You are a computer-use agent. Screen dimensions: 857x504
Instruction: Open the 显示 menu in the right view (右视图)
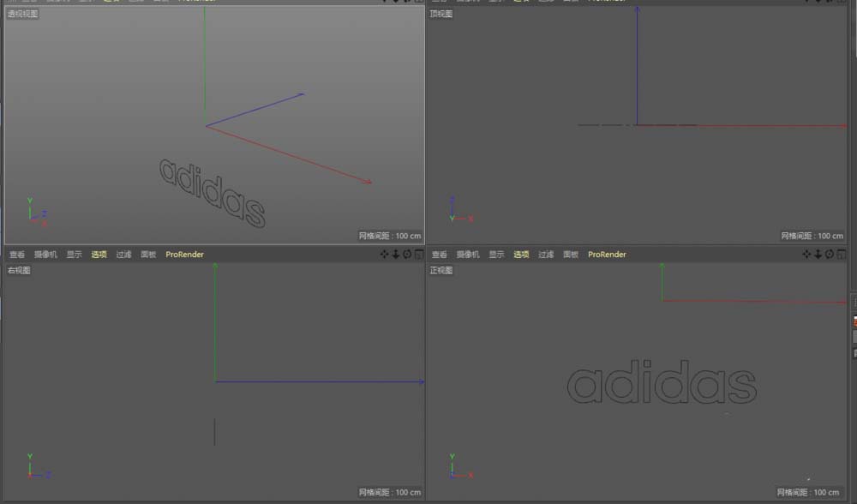pos(75,255)
